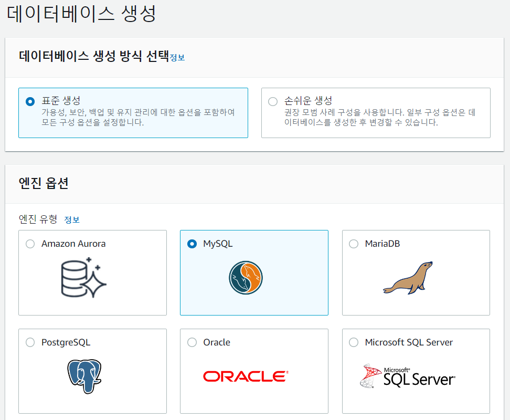Click the MariaDB label text

point(382,244)
